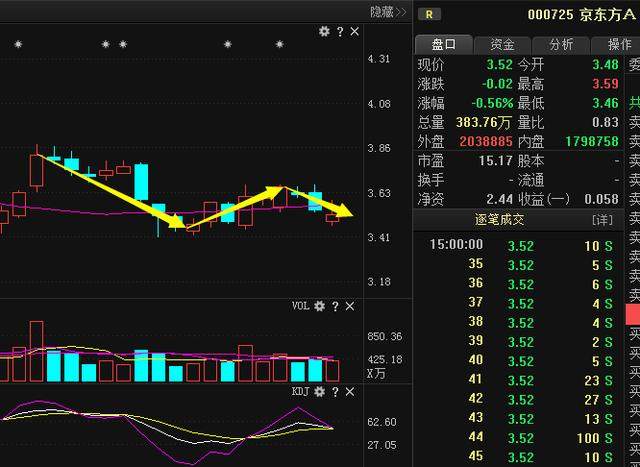Screen dimensions: 640x467
Task: Select the trade row with volume 23
Action: (x=518, y=380)
